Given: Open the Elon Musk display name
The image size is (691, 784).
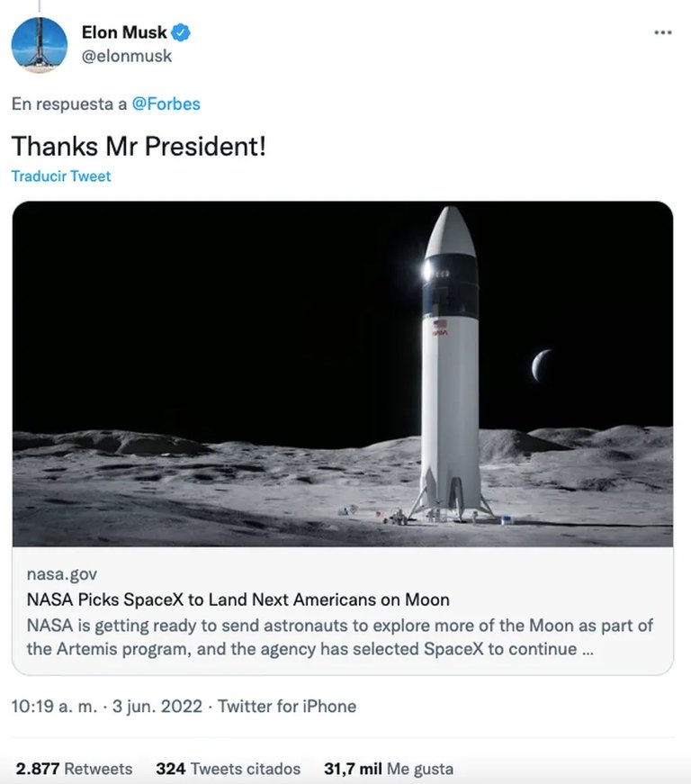Looking at the screenshot, I should 124,33.
